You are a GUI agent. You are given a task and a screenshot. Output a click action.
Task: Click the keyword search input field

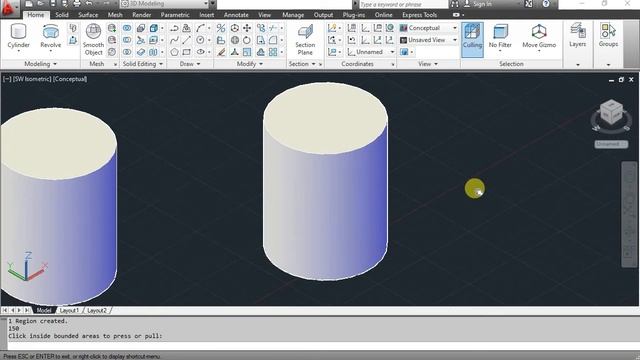pos(403,4)
